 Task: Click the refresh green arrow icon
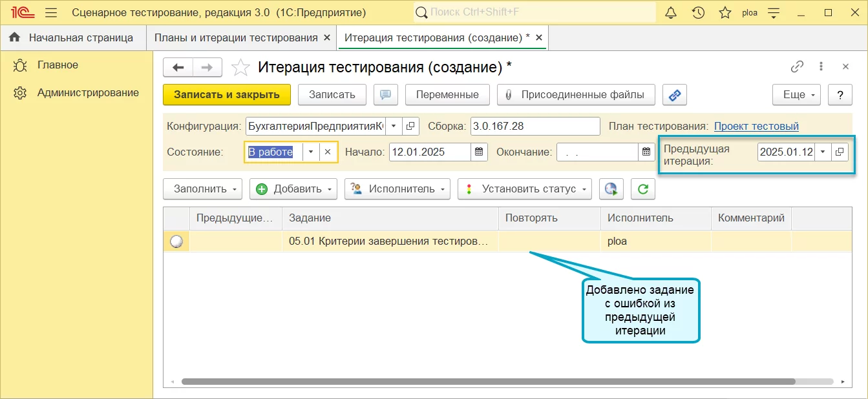(x=642, y=189)
